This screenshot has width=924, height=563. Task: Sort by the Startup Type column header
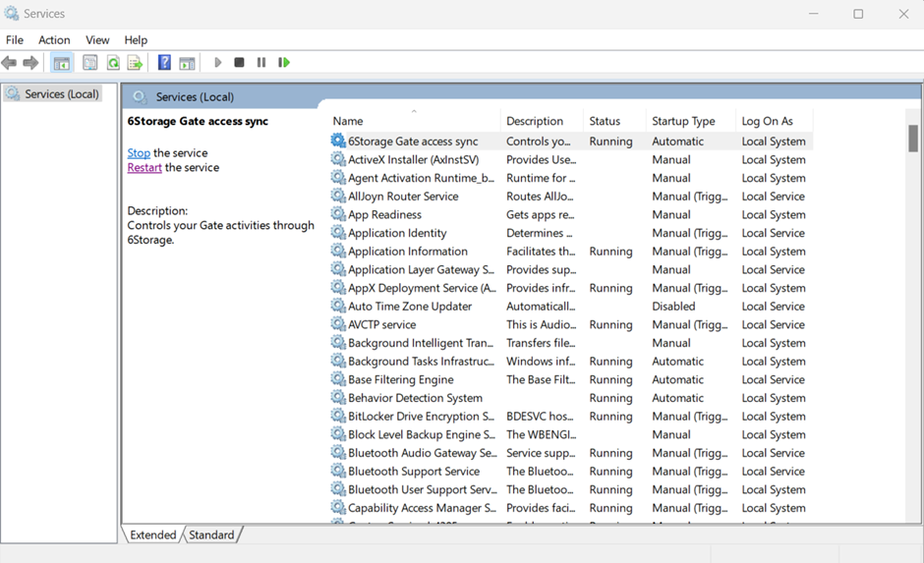(690, 121)
